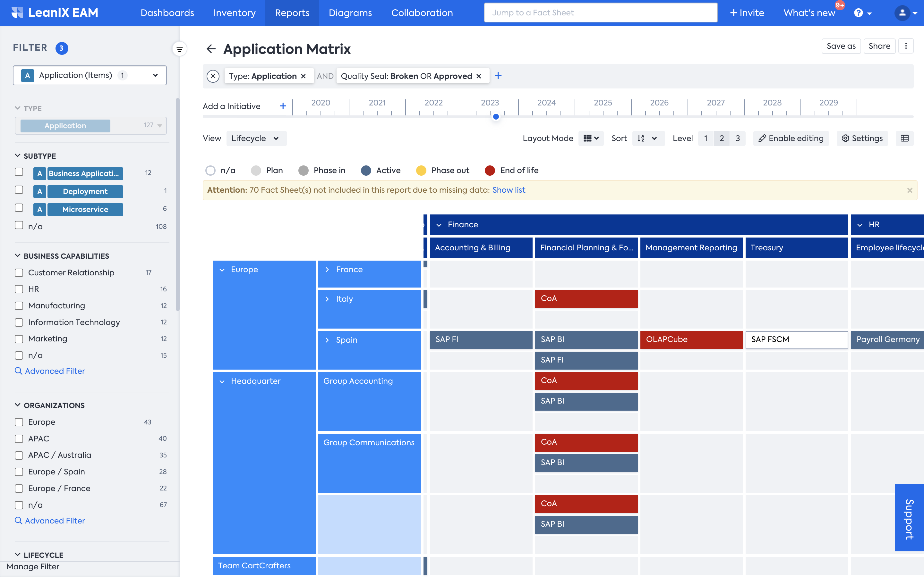Screen dimensions: 924x577
Task: Click the plus icon next to Add a Initiative
Action: point(283,106)
